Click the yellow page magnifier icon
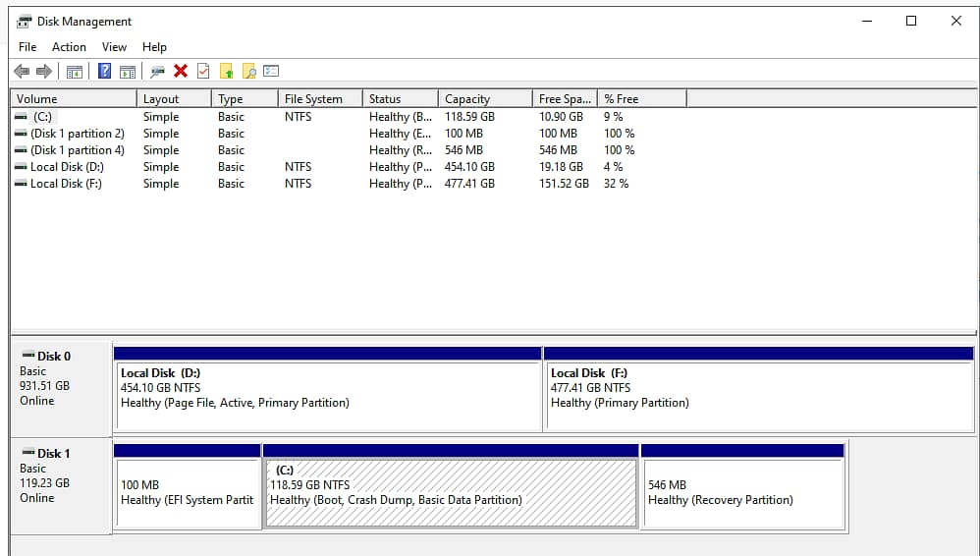Viewport: 980px width, 556px height. tap(248, 72)
